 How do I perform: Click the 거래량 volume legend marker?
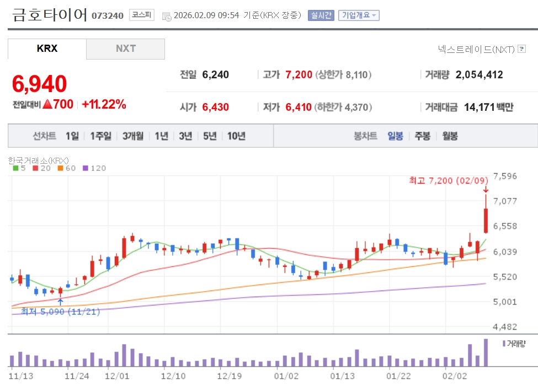coord(504,343)
